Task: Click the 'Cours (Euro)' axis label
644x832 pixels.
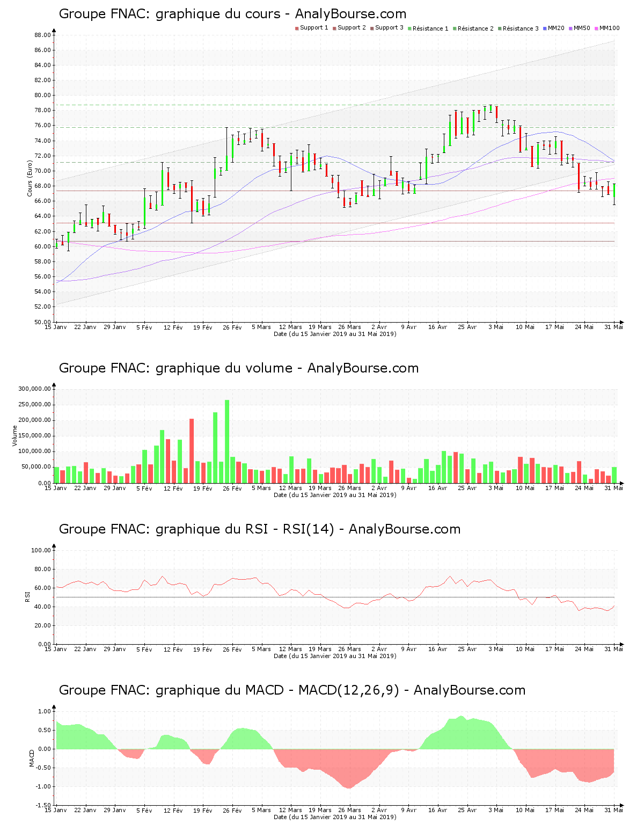Action: click(30, 178)
